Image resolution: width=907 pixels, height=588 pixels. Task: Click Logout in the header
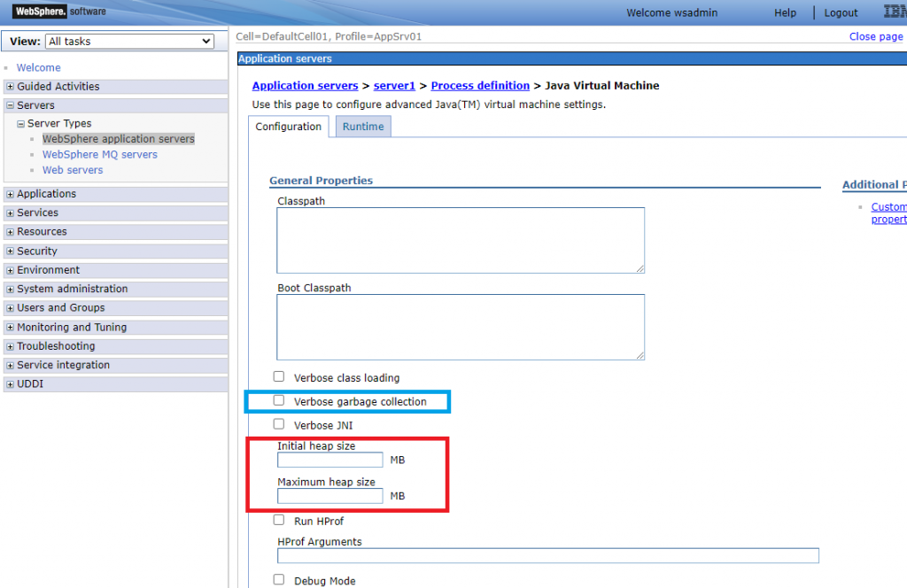pyautogui.click(x=841, y=12)
